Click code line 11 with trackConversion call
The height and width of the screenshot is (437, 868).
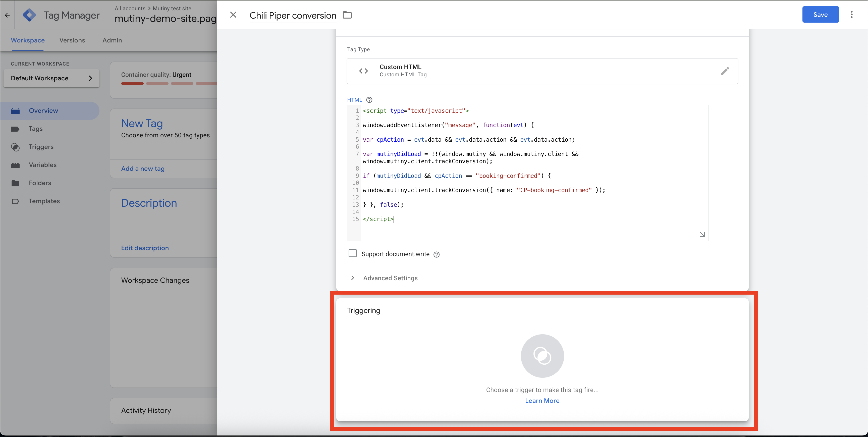[x=484, y=190]
